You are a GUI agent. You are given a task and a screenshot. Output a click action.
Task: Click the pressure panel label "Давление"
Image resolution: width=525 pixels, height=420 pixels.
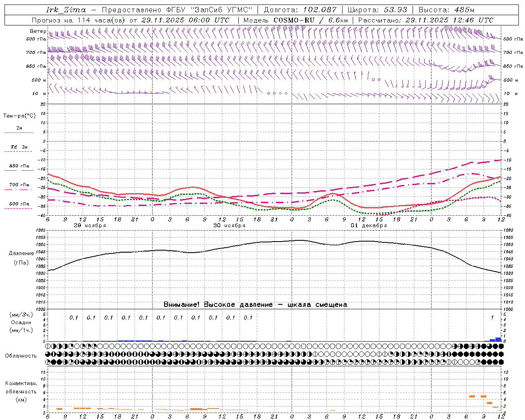pos(21,253)
